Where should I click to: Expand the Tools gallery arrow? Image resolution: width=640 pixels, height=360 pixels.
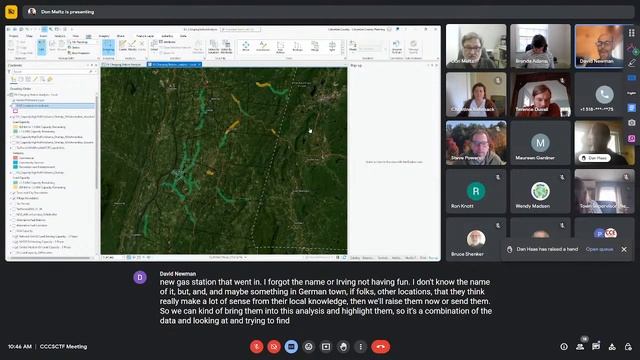342,53
